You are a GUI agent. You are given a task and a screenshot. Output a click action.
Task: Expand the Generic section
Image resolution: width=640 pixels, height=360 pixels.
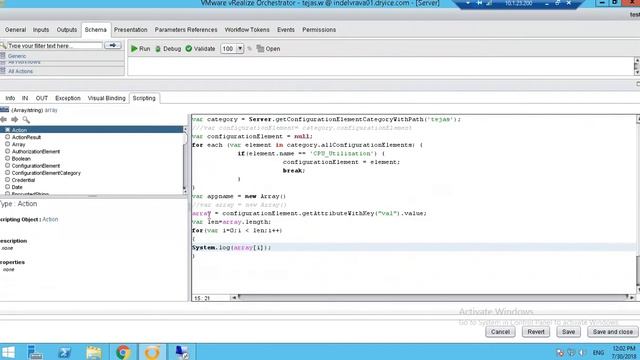[17, 56]
